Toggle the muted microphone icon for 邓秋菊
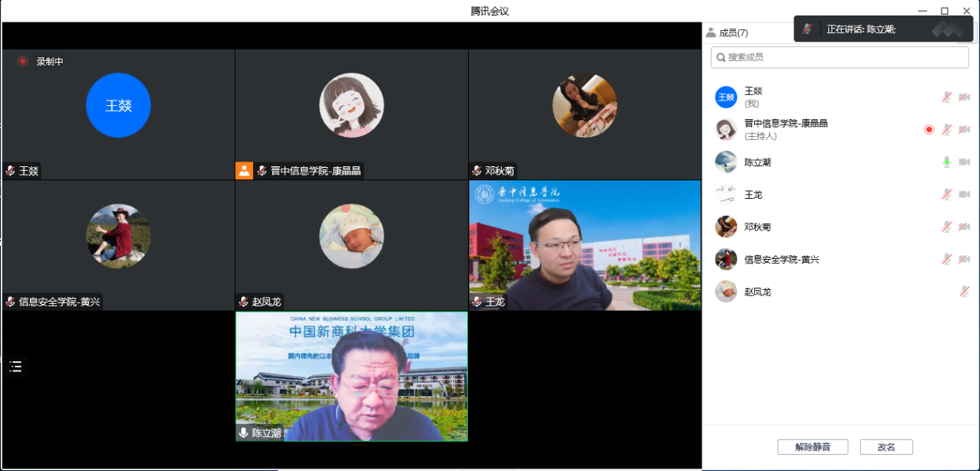Viewport: 980px width, 471px height. pos(946,227)
